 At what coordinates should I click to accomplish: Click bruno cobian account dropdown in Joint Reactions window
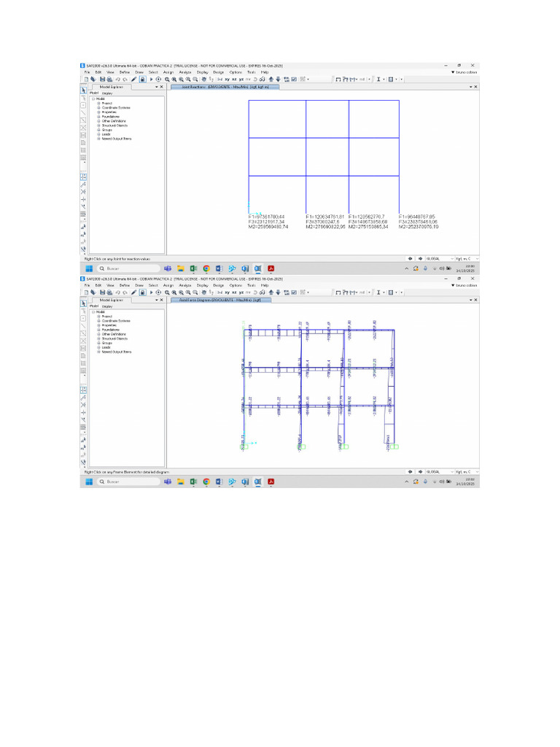(464, 72)
